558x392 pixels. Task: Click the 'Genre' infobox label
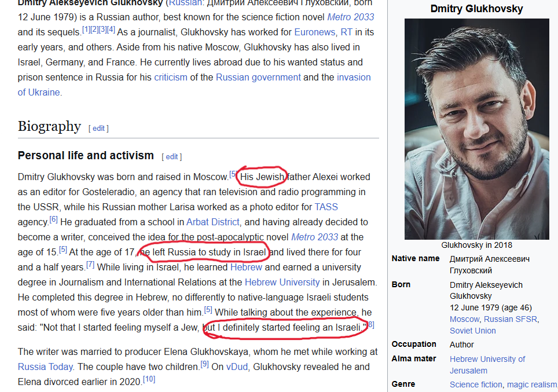403,384
